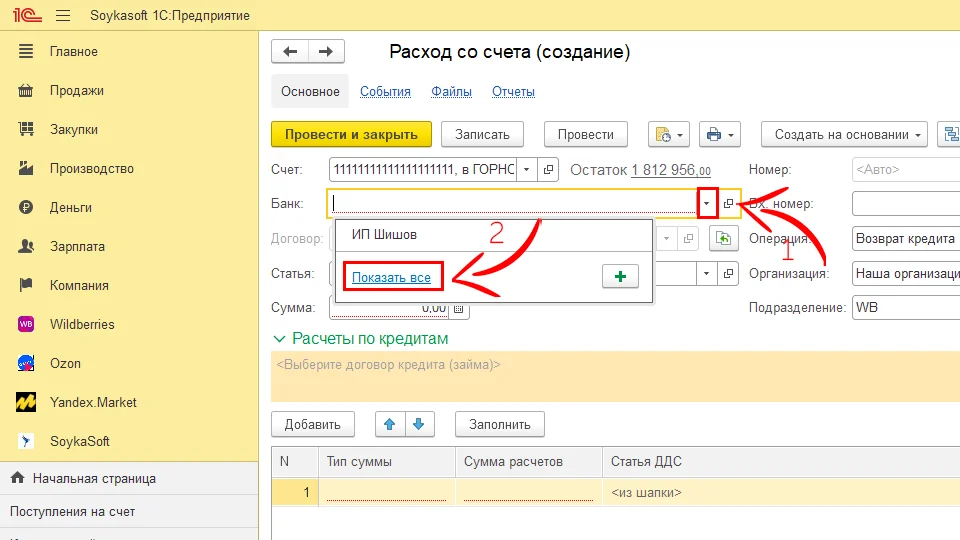Screen dimensions: 960x540
Task: Click the Показать все link
Action: click(x=391, y=277)
